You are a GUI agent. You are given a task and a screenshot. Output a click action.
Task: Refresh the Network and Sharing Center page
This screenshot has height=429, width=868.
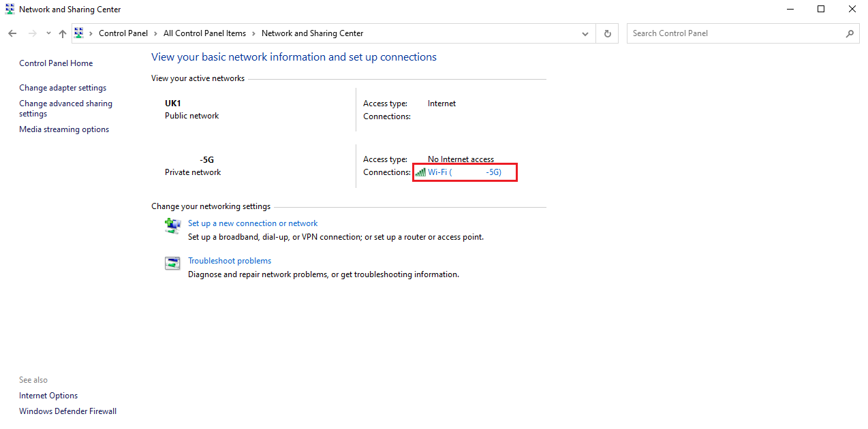pos(607,33)
